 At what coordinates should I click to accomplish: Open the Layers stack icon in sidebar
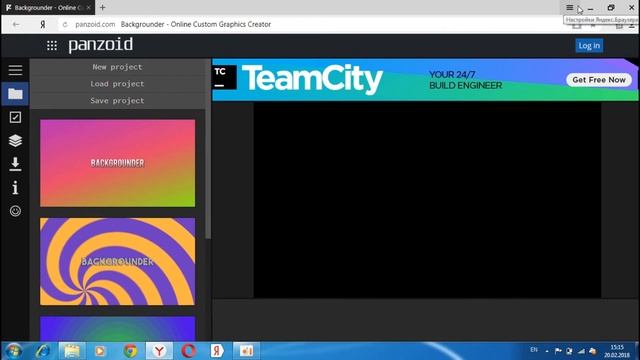point(15,141)
